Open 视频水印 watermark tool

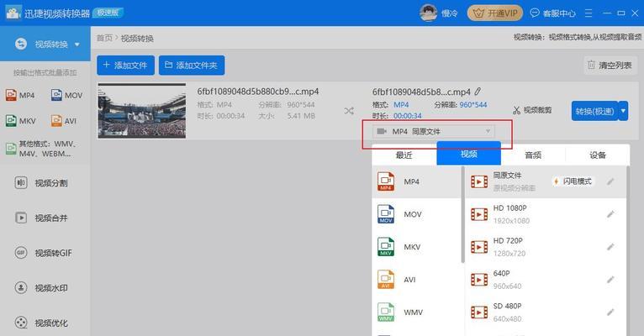(41, 288)
